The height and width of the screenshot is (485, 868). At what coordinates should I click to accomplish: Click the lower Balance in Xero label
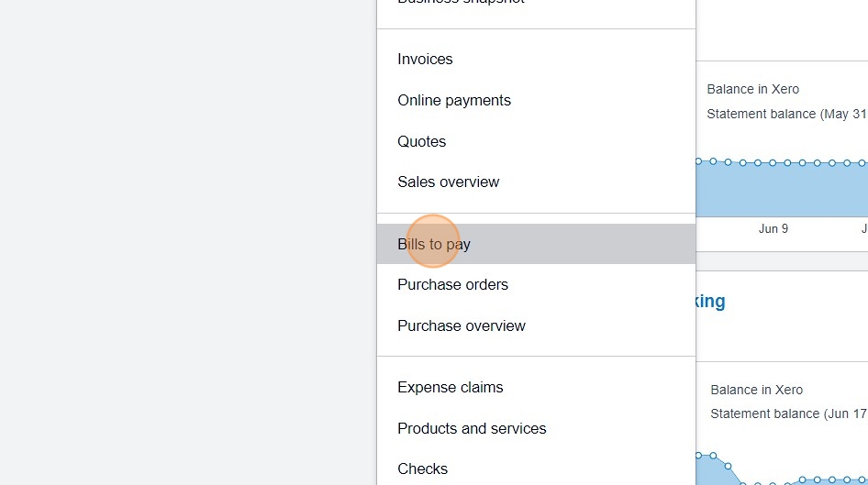click(x=756, y=390)
